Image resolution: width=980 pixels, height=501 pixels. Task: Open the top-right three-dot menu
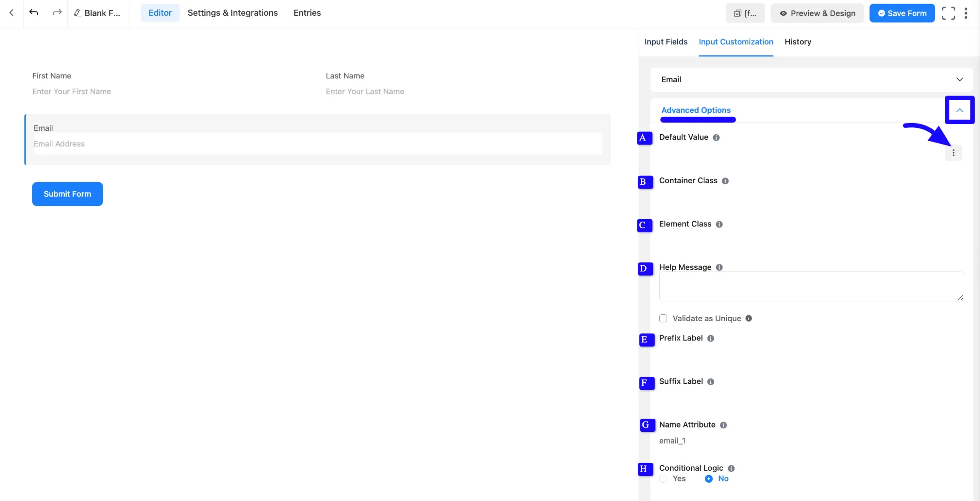[x=966, y=13]
